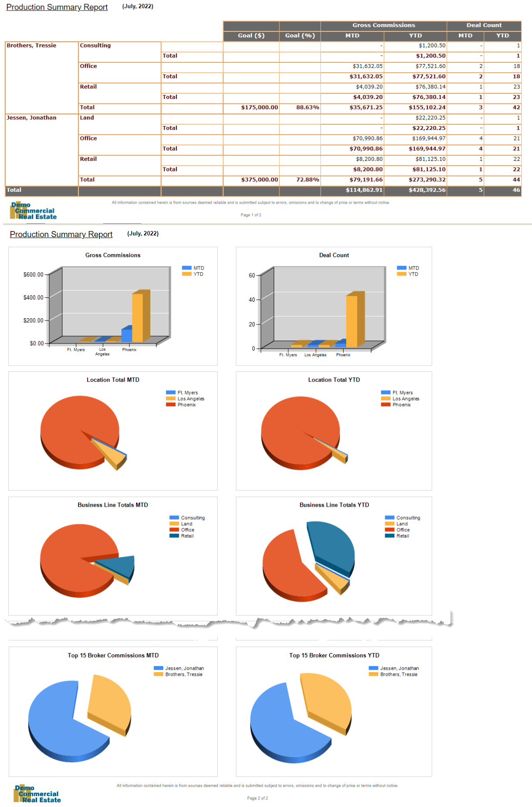Click orange YTD legend swatch in Deal Count chart

point(401,274)
